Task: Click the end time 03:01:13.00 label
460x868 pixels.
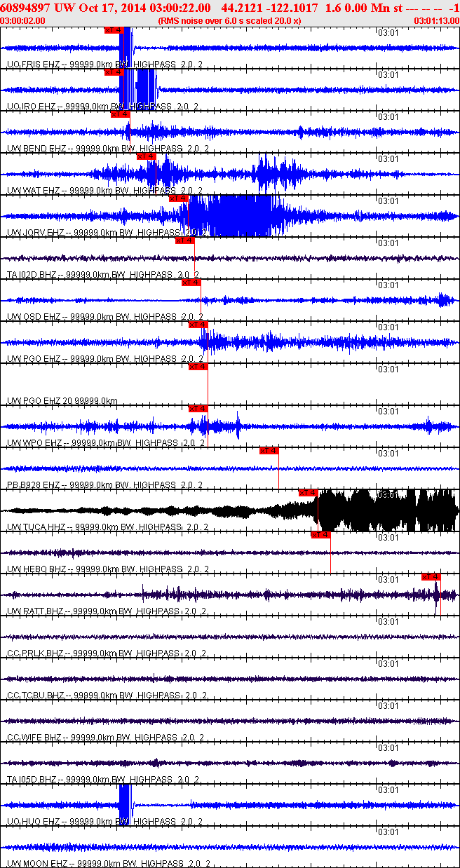Action: click(x=437, y=20)
